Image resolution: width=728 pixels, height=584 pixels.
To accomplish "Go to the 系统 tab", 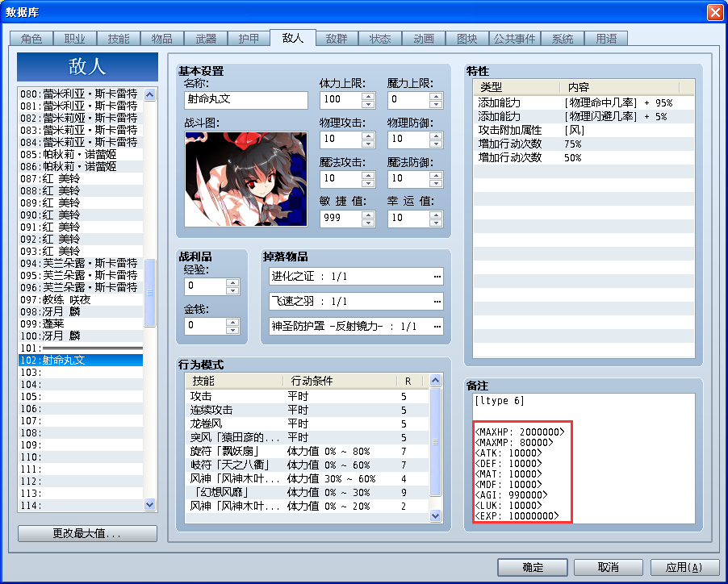I will [563, 39].
